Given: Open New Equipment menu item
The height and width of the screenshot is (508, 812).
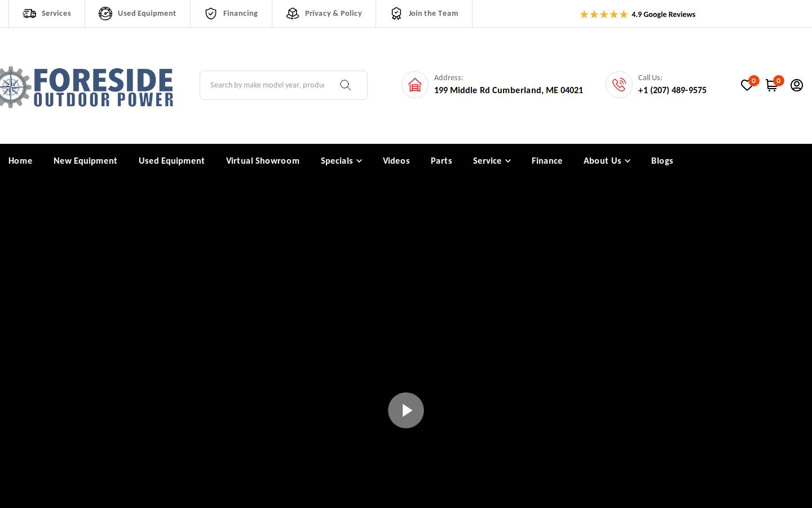Looking at the screenshot, I should (85, 161).
